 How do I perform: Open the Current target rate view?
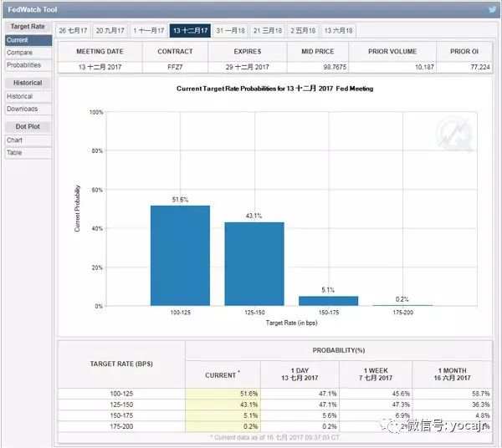coord(28,40)
